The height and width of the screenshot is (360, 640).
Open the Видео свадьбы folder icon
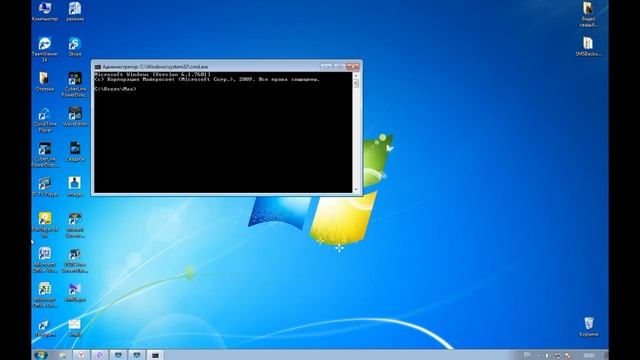tap(588, 14)
